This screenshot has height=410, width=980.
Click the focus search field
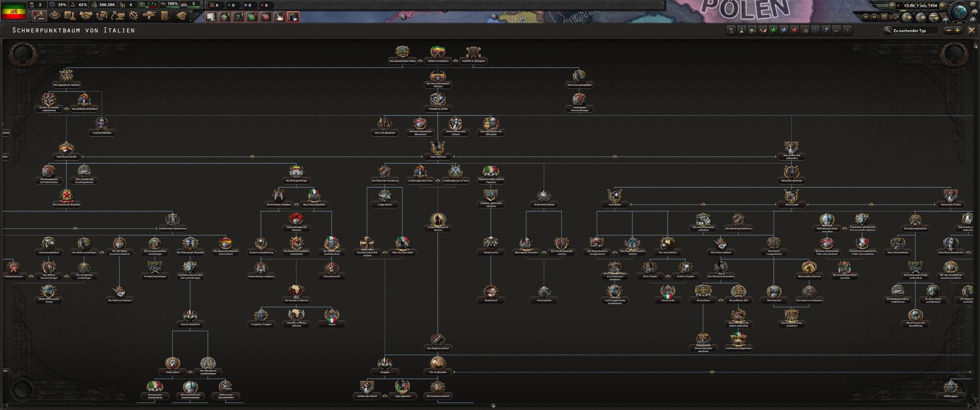(915, 31)
